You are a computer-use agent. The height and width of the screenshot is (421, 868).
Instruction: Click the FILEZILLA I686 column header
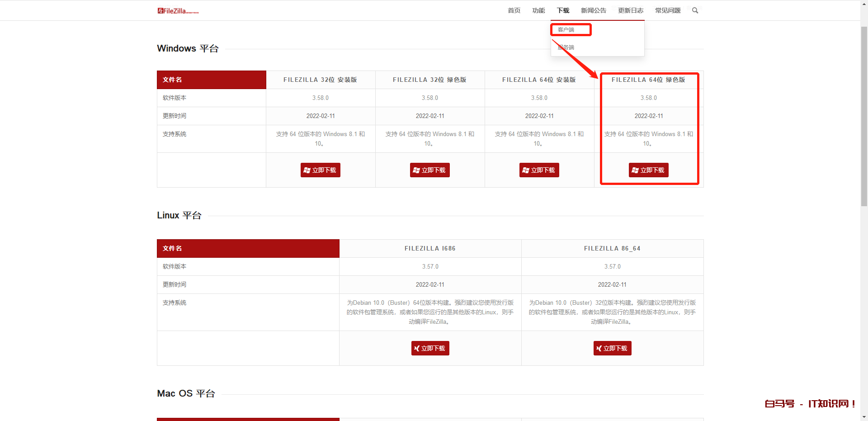click(430, 248)
